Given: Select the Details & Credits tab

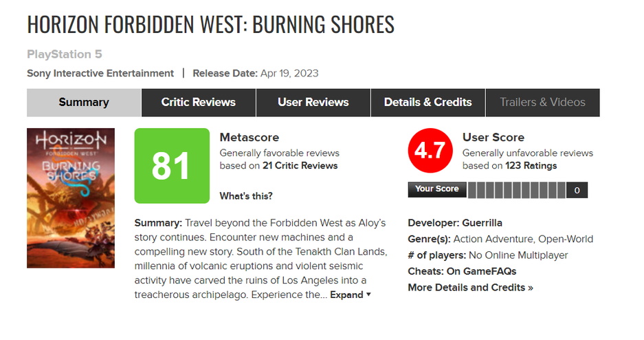Looking at the screenshot, I should pyautogui.click(x=428, y=103).
